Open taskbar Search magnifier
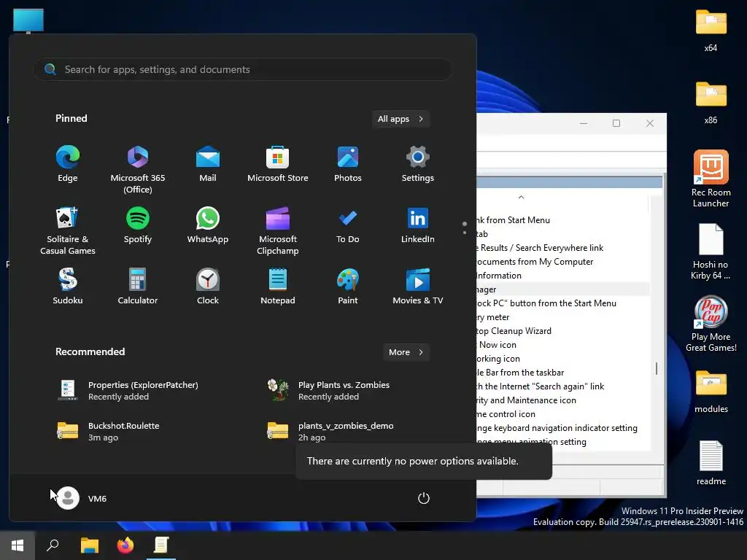The image size is (747, 560). 53,545
